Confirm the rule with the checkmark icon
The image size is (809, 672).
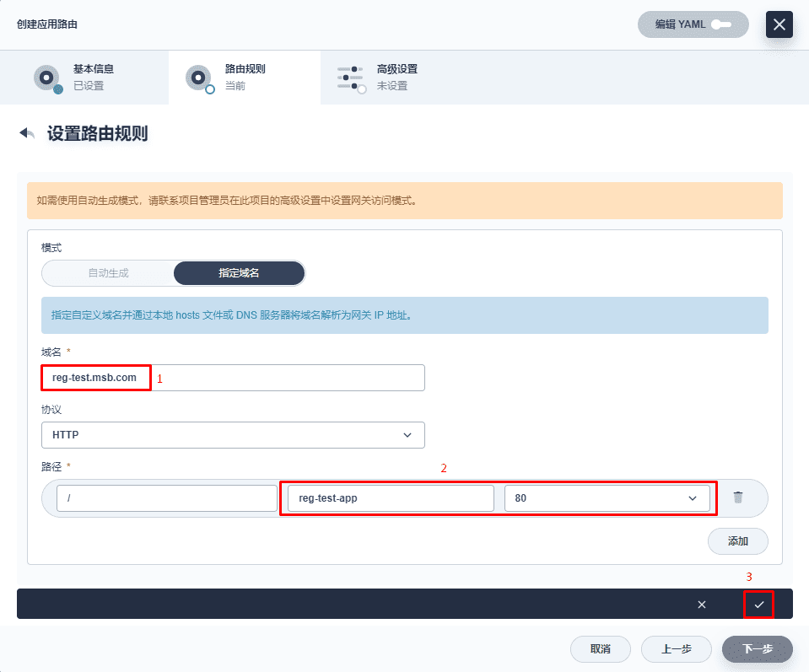(759, 605)
